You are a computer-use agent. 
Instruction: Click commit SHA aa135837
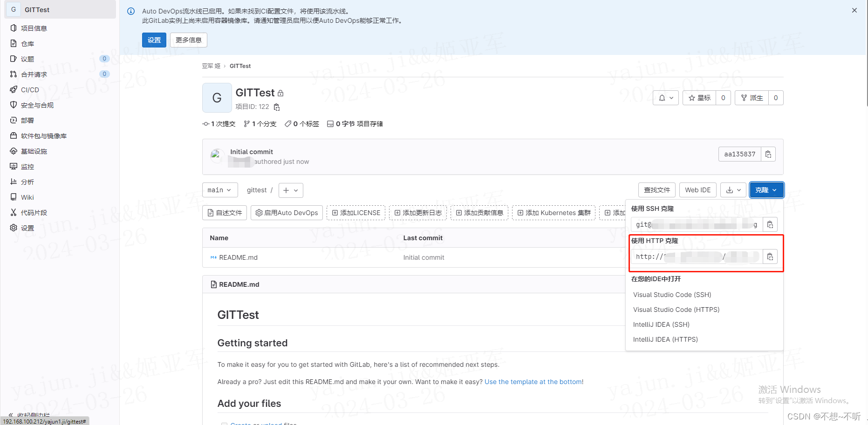tap(740, 154)
